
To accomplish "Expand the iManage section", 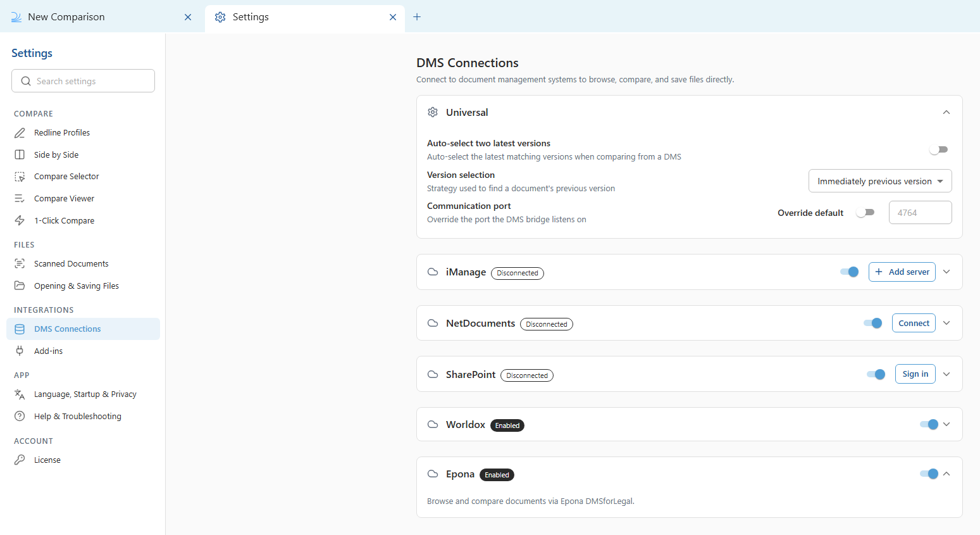I will [946, 272].
